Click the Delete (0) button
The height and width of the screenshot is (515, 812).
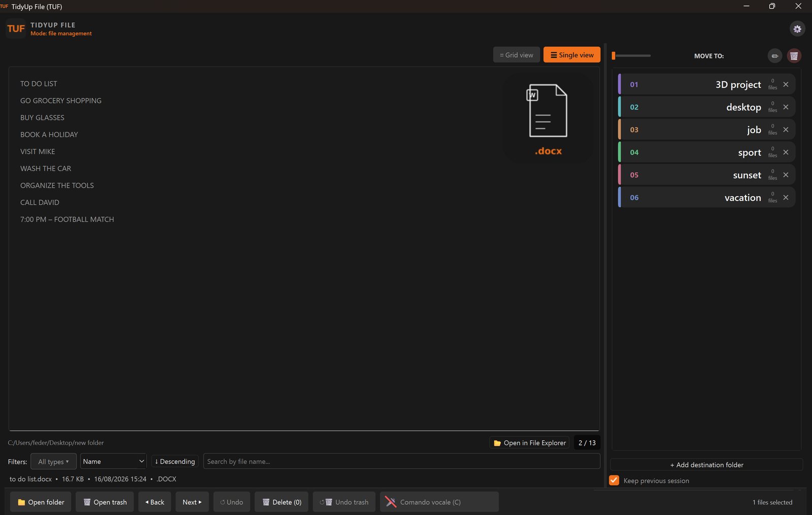(x=282, y=502)
